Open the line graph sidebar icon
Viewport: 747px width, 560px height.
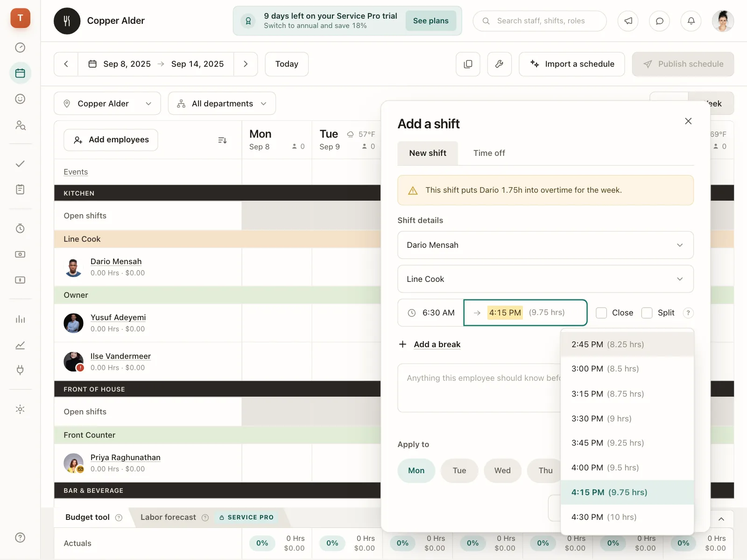(x=20, y=345)
